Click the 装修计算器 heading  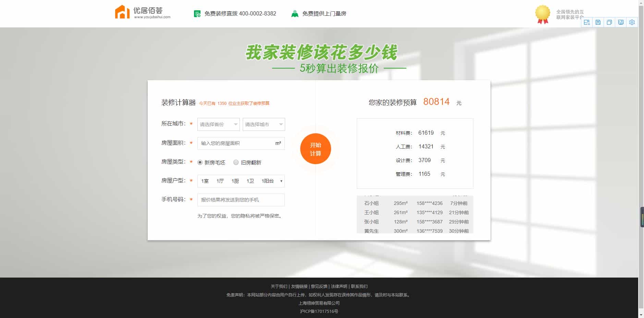point(178,102)
